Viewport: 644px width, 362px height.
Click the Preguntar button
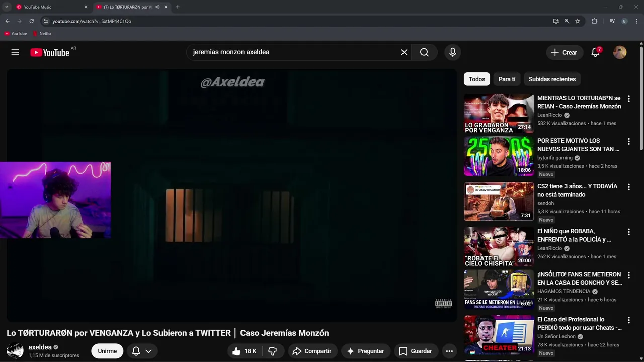(x=366, y=351)
